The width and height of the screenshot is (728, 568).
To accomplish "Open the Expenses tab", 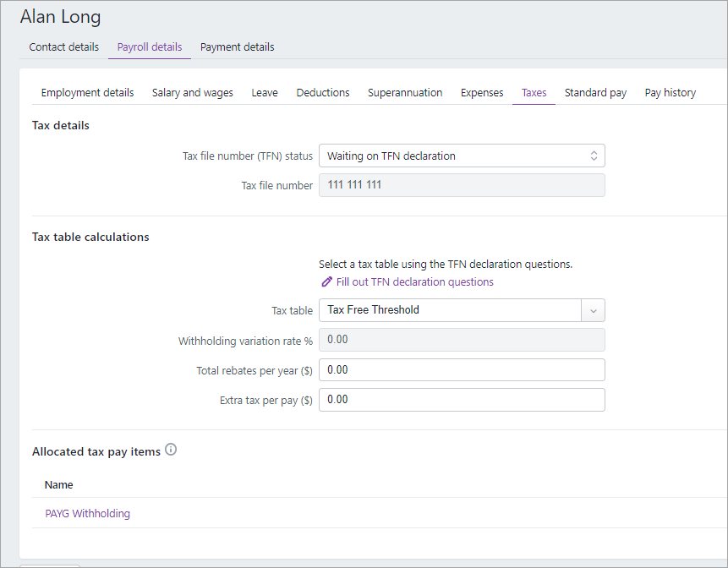I will [x=482, y=92].
